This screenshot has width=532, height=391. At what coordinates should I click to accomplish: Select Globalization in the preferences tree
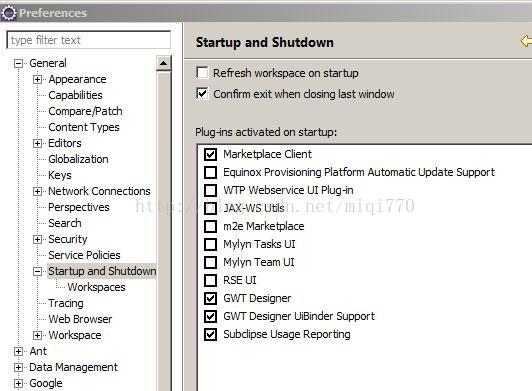pyautogui.click(x=78, y=159)
